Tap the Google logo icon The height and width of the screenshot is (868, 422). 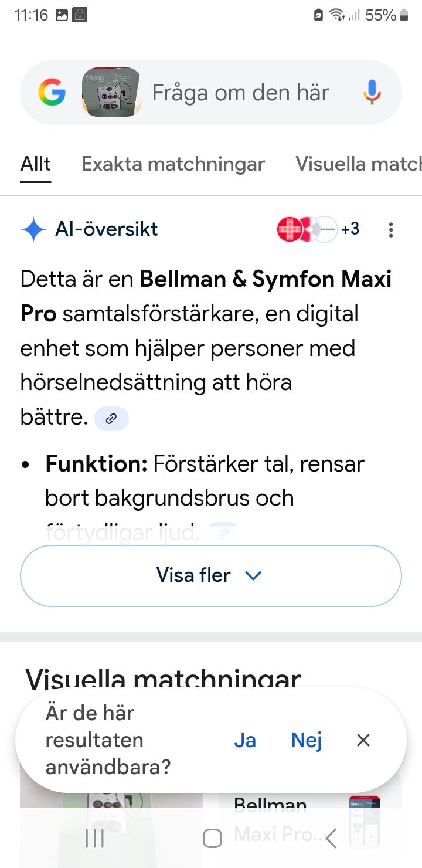click(x=52, y=93)
